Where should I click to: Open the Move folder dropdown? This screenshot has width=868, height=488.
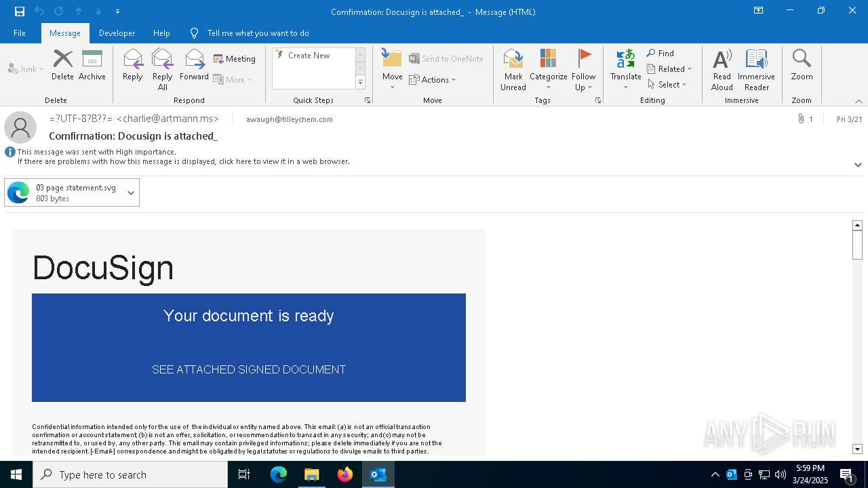point(392,69)
